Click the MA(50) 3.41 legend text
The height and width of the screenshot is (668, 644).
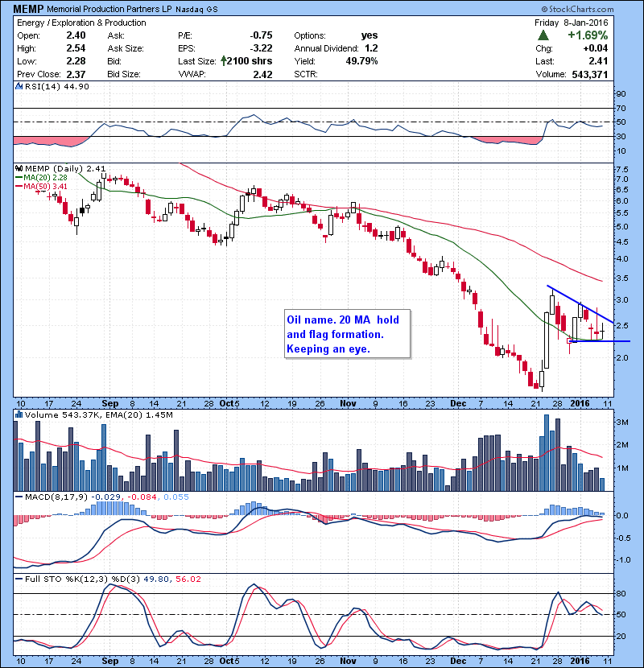pyautogui.click(x=46, y=186)
